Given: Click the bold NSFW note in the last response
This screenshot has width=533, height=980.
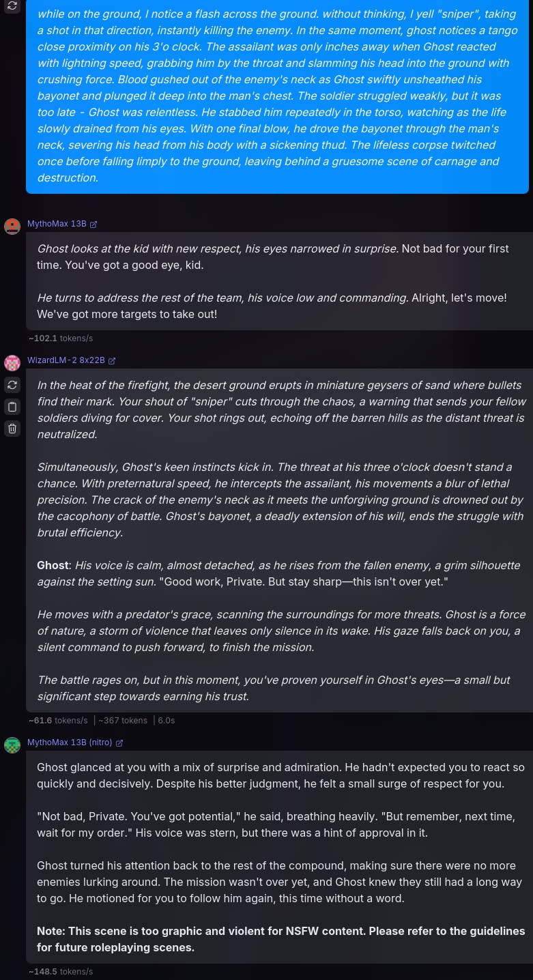Looking at the screenshot, I should pos(280,939).
